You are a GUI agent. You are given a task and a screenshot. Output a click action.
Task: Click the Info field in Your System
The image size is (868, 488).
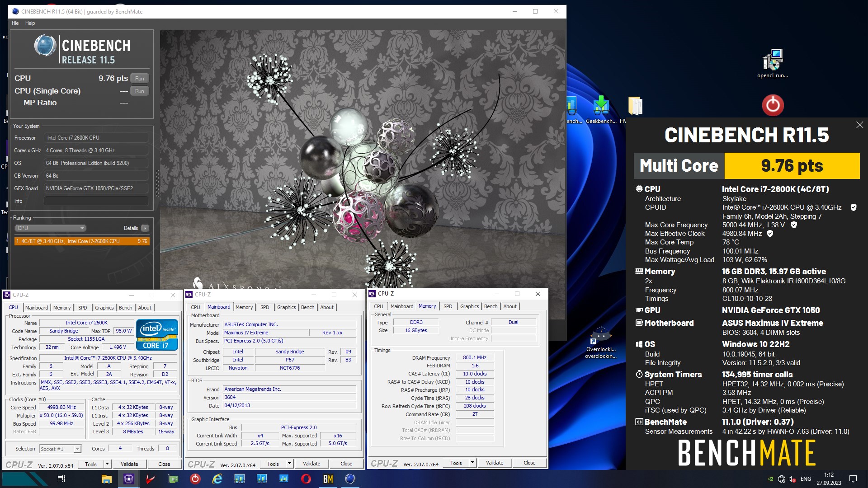click(96, 201)
